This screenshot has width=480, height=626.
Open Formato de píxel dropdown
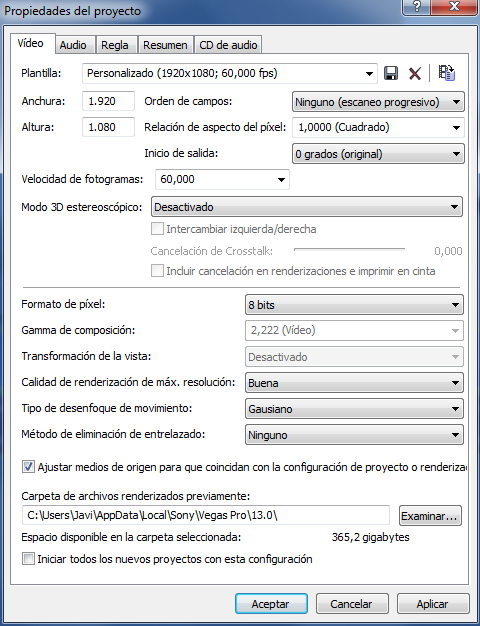pos(354,305)
